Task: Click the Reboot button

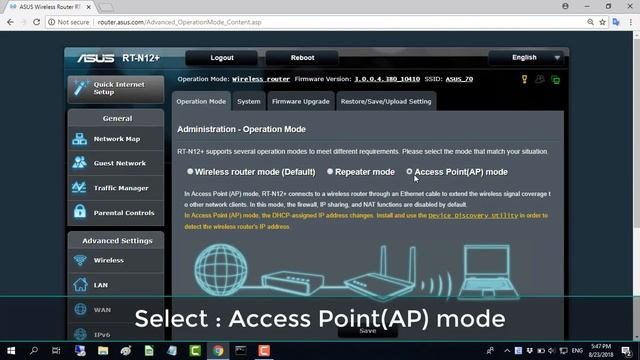Action: coord(302,58)
